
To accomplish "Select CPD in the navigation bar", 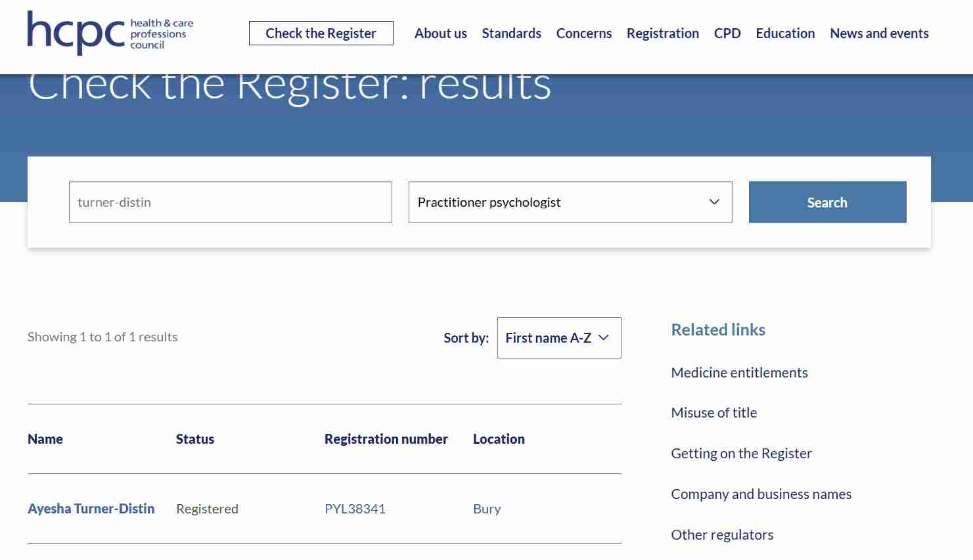I will 727,33.
